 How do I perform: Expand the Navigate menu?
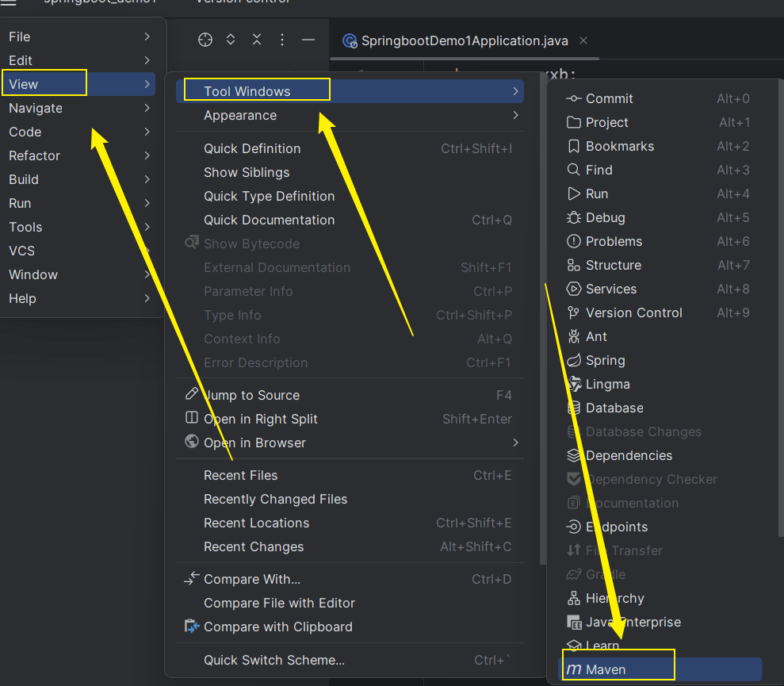(79, 108)
